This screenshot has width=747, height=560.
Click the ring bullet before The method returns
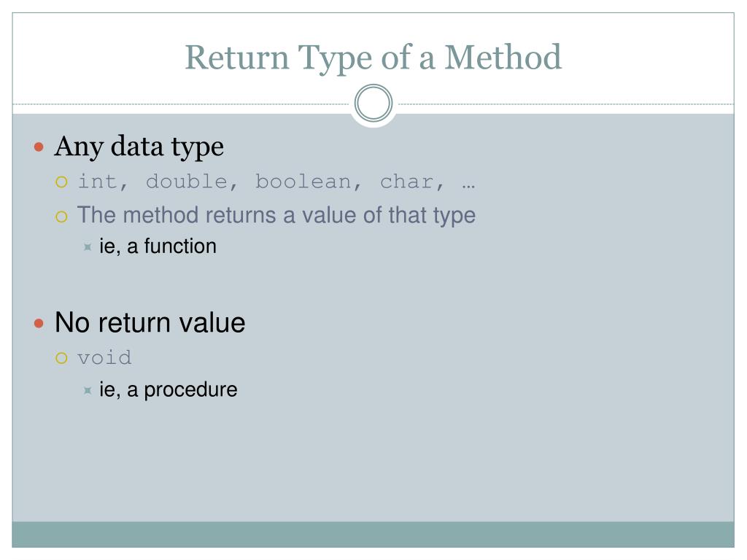(x=61, y=217)
